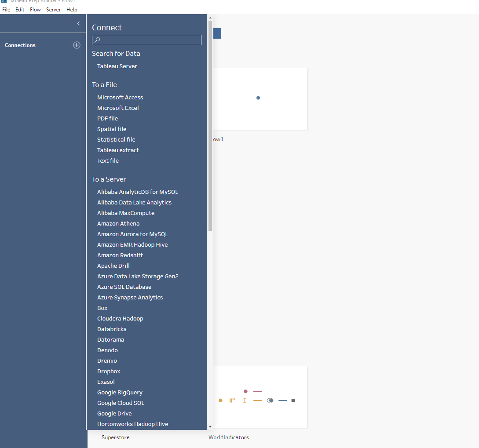Pick the Amazon Redshift connector

120,255
